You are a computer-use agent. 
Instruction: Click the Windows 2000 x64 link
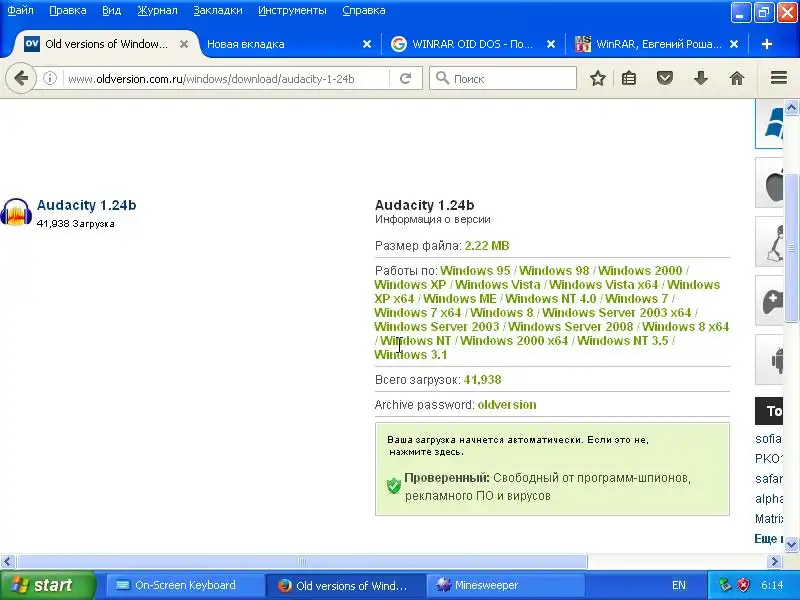click(514, 340)
